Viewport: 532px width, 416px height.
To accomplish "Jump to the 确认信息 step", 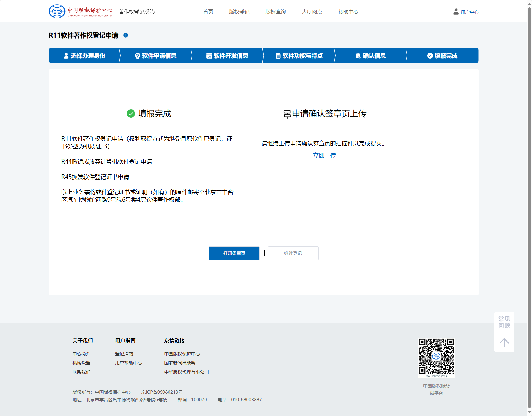I will [x=370, y=56].
